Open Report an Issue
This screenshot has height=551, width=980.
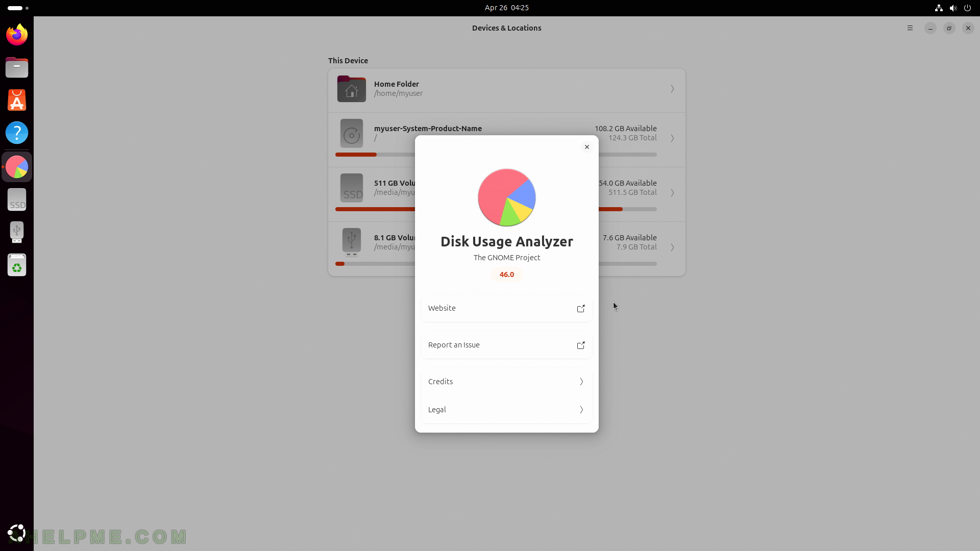click(x=506, y=345)
